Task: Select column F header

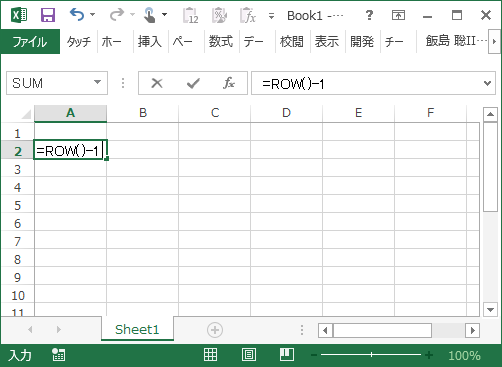Action: coord(431,113)
